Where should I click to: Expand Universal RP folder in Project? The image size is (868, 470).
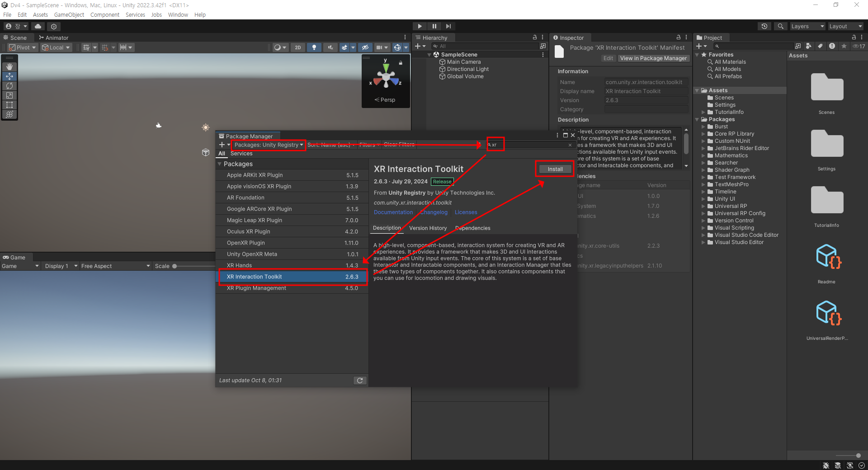click(703, 206)
